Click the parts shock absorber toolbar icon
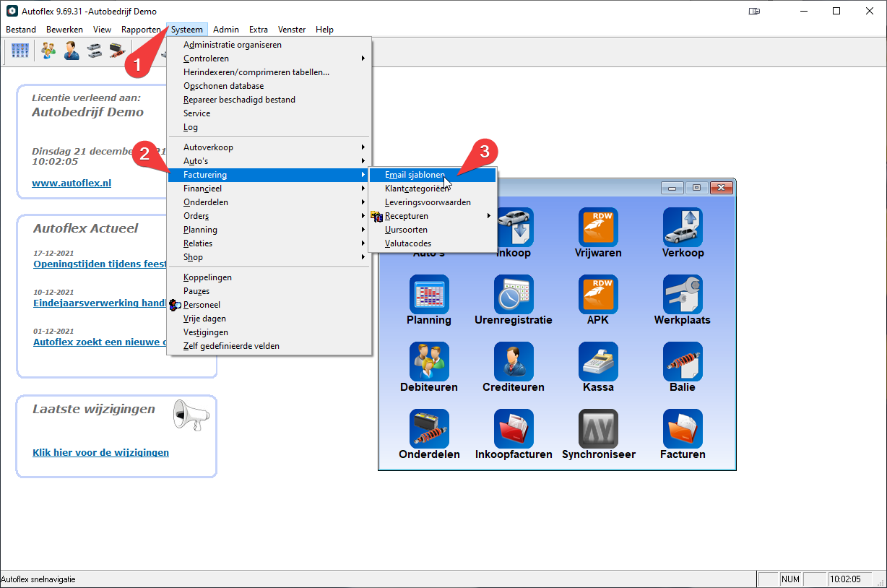 116,51
